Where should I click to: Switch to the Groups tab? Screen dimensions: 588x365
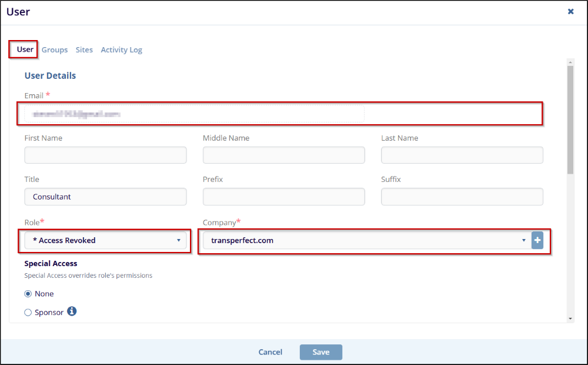(55, 50)
